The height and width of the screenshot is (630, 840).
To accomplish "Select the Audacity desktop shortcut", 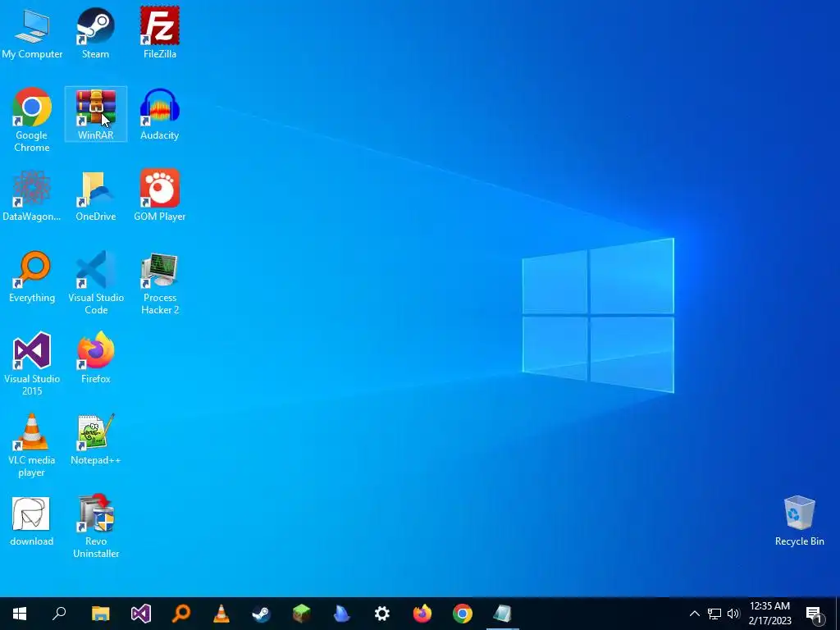I will click(x=160, y=114).
